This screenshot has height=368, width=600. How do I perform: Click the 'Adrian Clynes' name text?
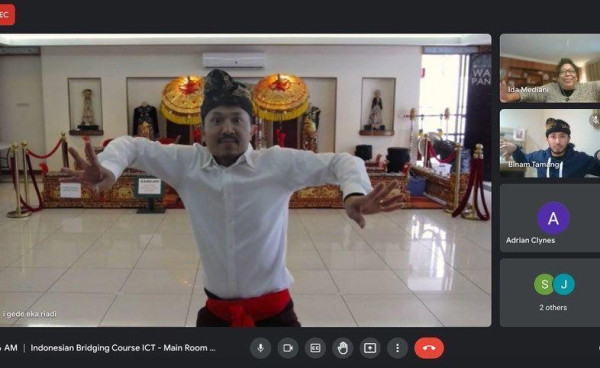coord(530,240)
